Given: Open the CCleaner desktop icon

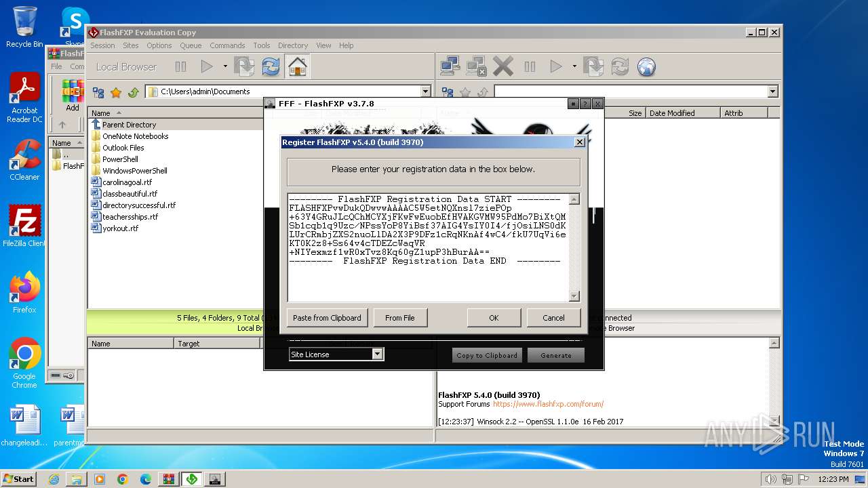Looking at the screenshot, I should tap(24, 160).
